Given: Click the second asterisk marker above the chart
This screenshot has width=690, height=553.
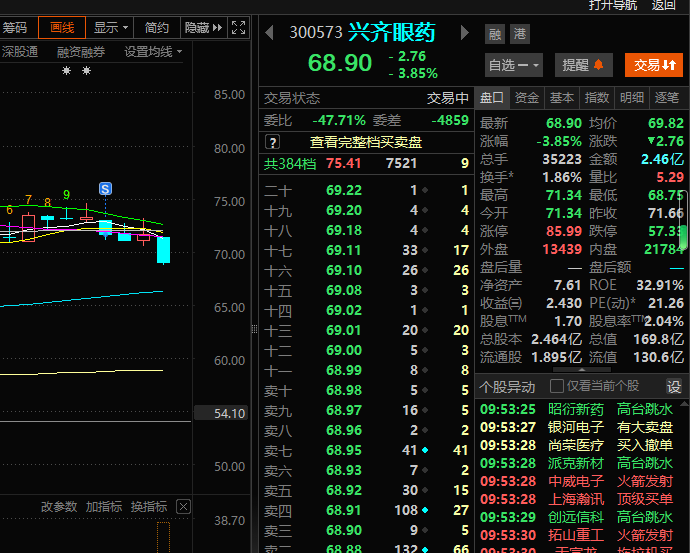Looking at the screenshot, I should pos(87,70).
